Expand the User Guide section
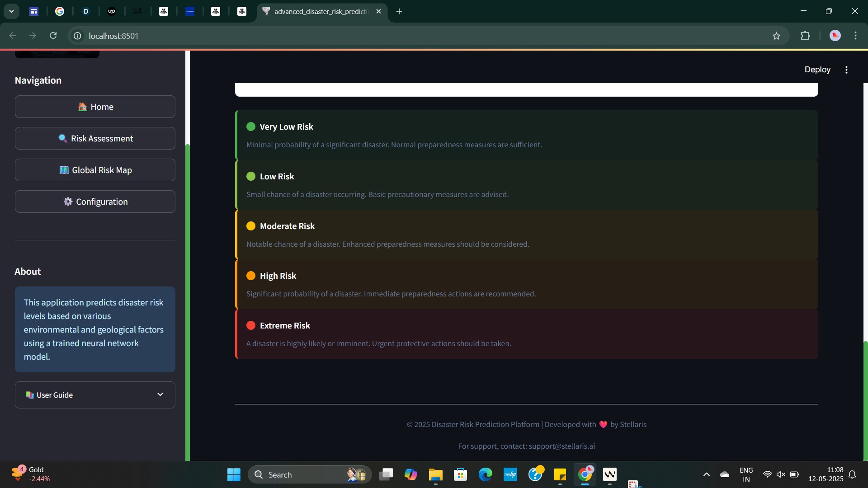This screenshot has width=868, height=488. [x=95, y=394]
